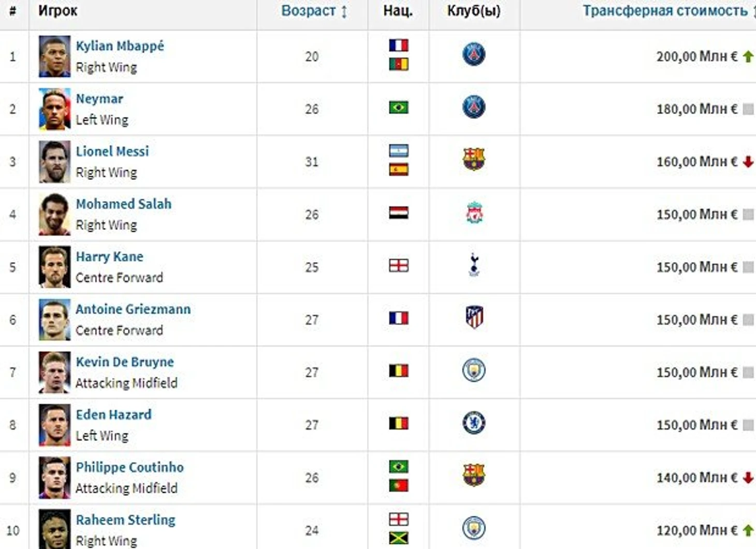Screen dimensions: 756x549
Task: Click the Jamaica flag beside Raheem Sterling
Action: tap(399, 538)
